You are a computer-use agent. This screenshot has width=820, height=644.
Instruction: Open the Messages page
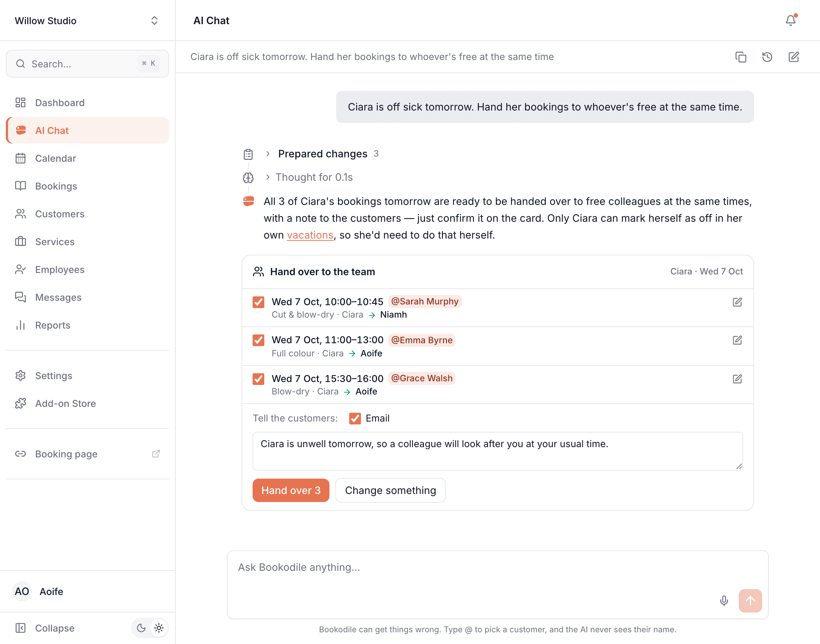87,297
